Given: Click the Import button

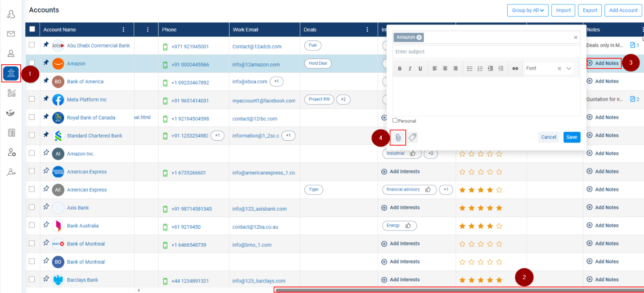Looking at the screenshot, I should click(563, 10).
